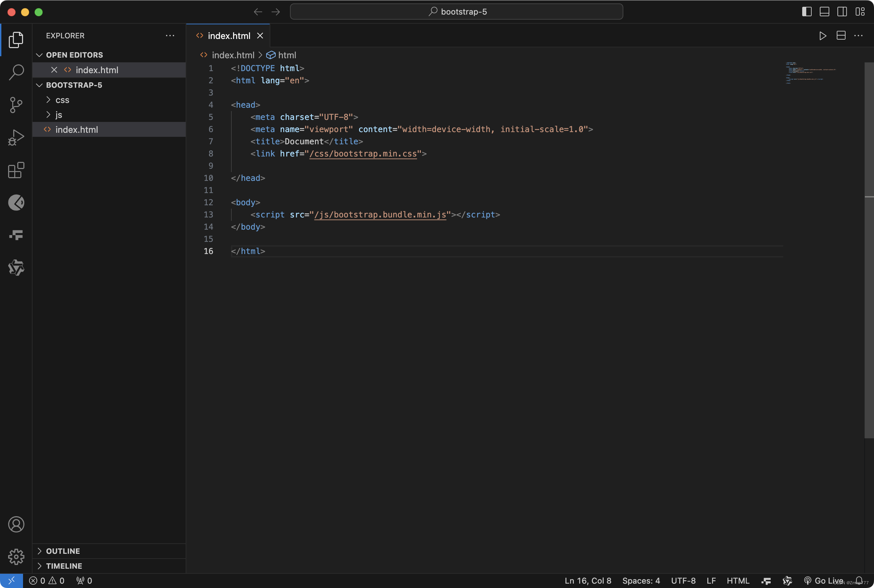Screen dimensions: 874x588
Task: Toggle the bottom panel visibility
Action: (x=824, y=12)
